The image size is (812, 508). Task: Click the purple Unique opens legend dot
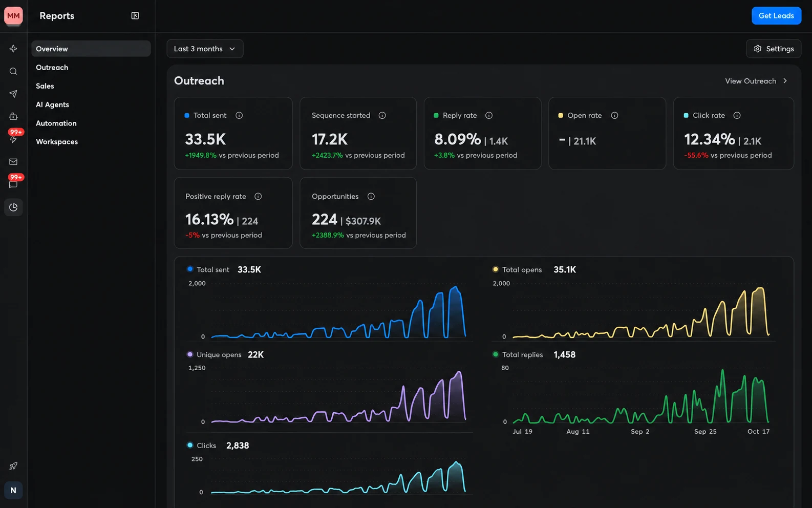click(x=190, y=354)
